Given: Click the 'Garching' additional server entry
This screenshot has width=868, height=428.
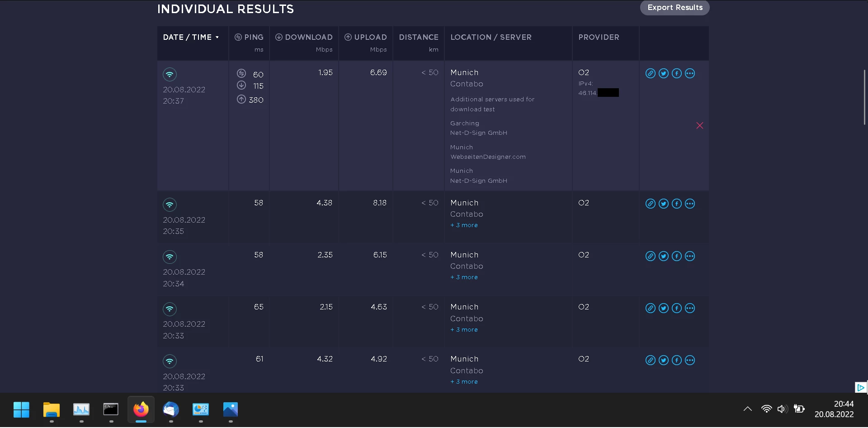Looking at the screenshot, I should [x=464, y=124].
